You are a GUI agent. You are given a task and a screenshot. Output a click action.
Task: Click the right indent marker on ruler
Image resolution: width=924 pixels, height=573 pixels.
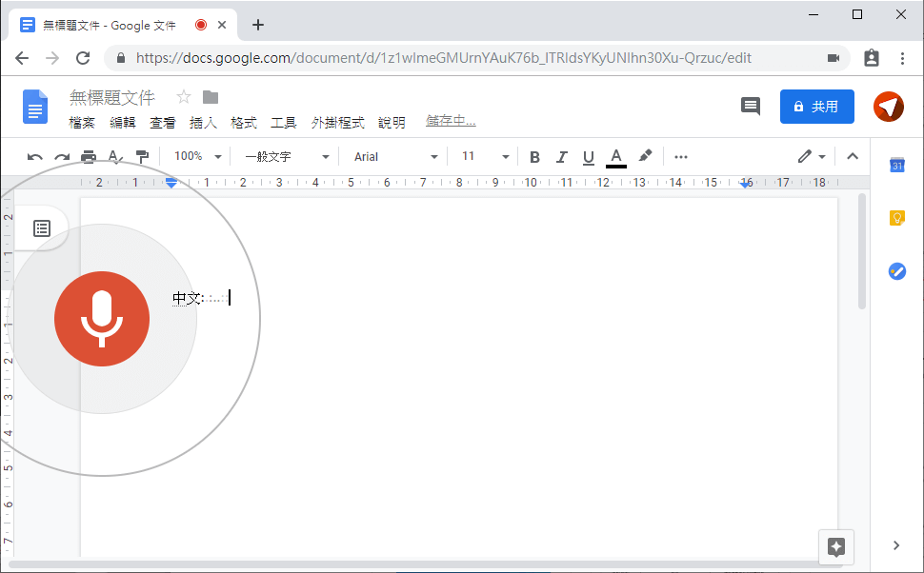[x=746, y=184]
